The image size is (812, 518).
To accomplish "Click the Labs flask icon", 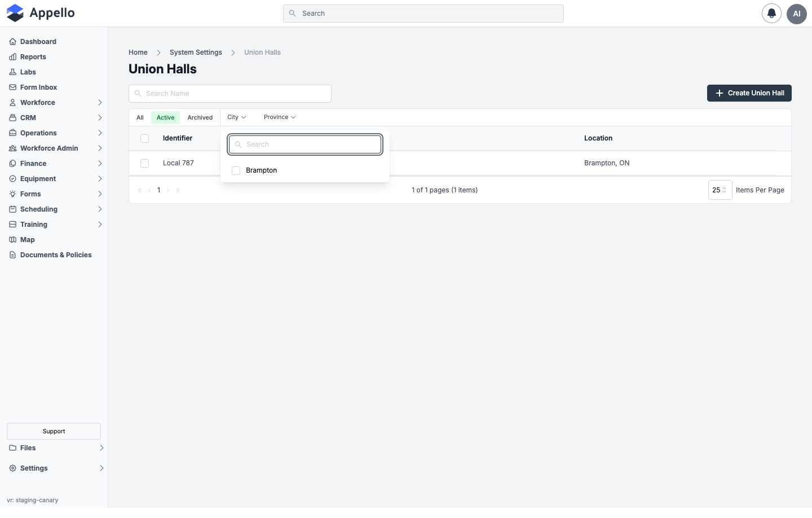I will click(x=12, y=72).
